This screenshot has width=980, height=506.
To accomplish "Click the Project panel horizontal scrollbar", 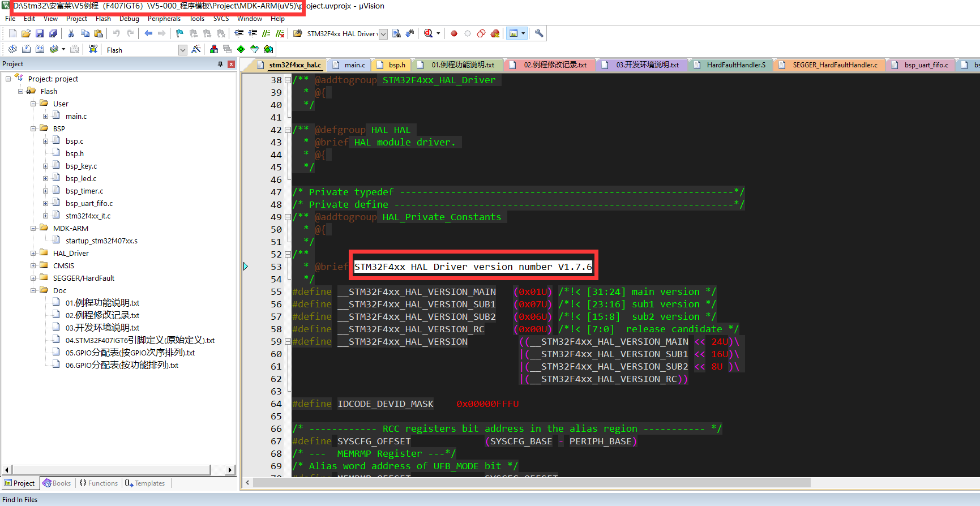I will pyautogui.click(x=112, y=470).
